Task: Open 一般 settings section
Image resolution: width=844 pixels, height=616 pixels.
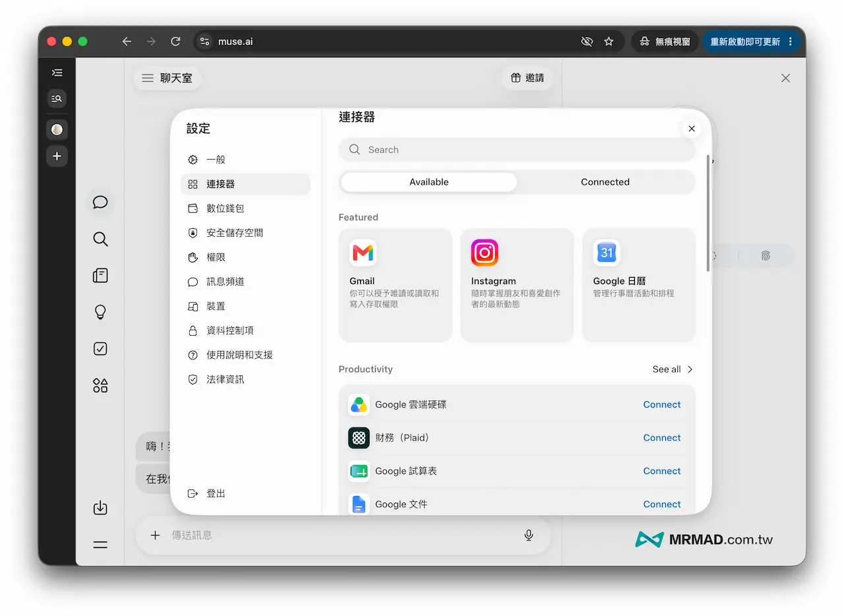Action: pos(245,160)
